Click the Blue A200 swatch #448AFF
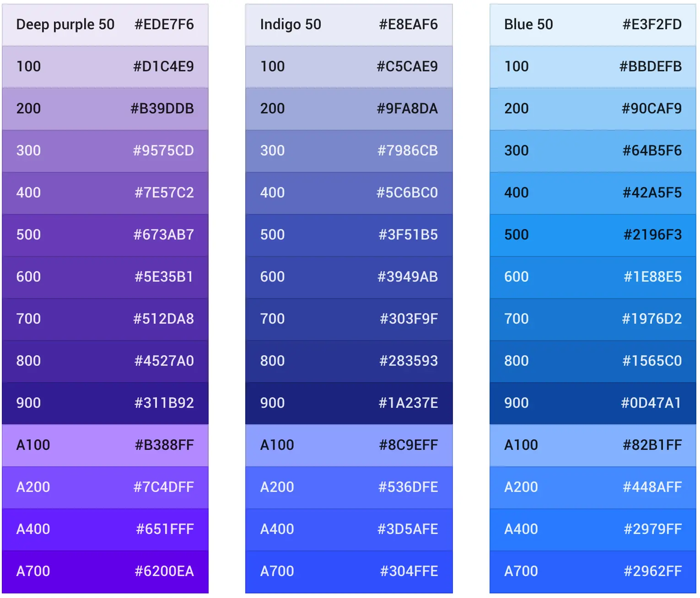Viewport: 700px width, 598px height. tap(593, 487)
